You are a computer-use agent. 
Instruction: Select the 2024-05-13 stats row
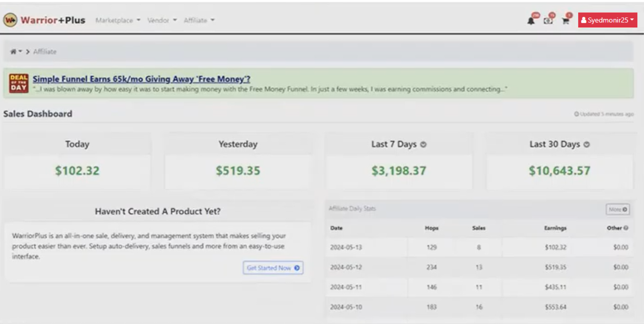coord(478,247)
